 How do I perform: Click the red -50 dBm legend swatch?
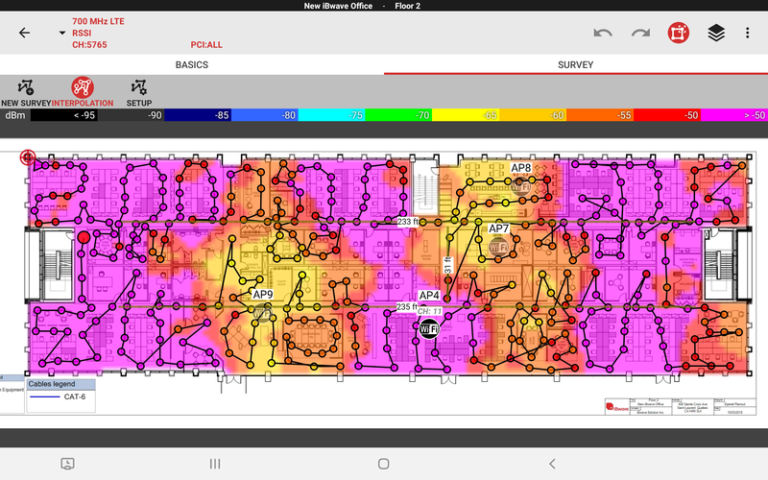tap(666, 116)
